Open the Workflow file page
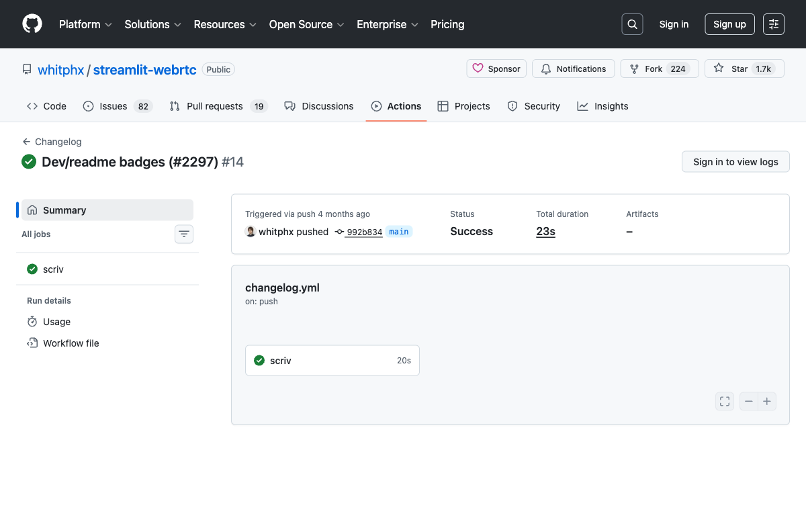This screenshot has width=806, height=532. pos(71,343)
